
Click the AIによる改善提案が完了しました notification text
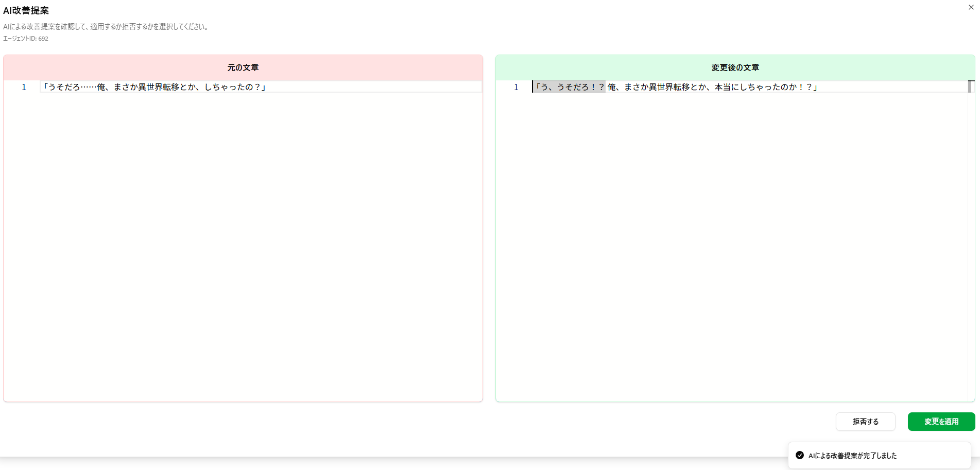click(x=852, y=456)
